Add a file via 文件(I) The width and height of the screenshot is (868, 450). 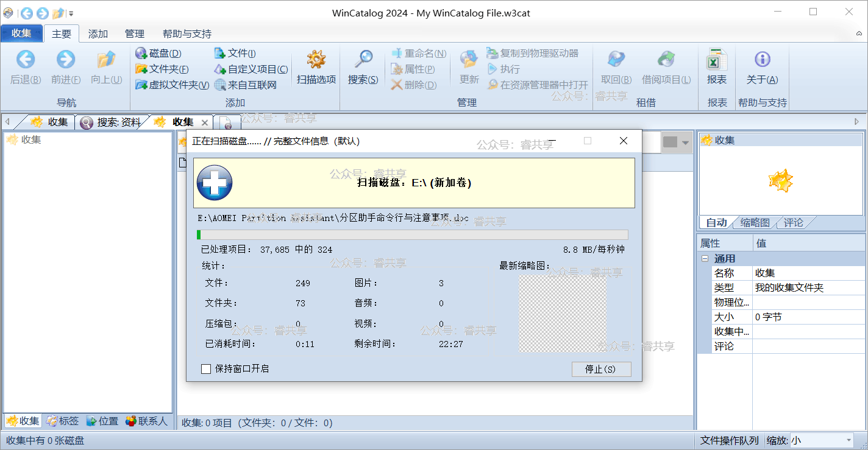[235, 54]
